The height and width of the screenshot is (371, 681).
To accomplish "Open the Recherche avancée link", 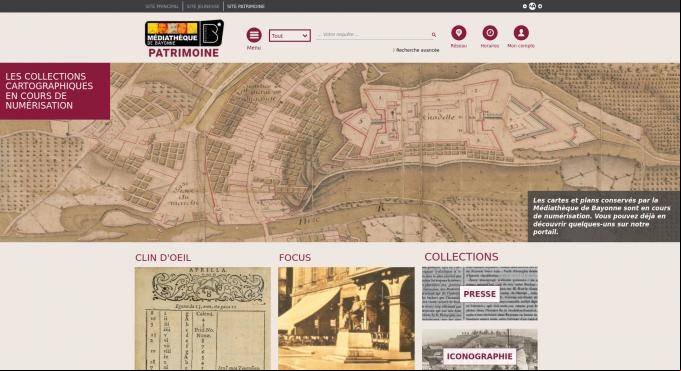I will [417, 50].
